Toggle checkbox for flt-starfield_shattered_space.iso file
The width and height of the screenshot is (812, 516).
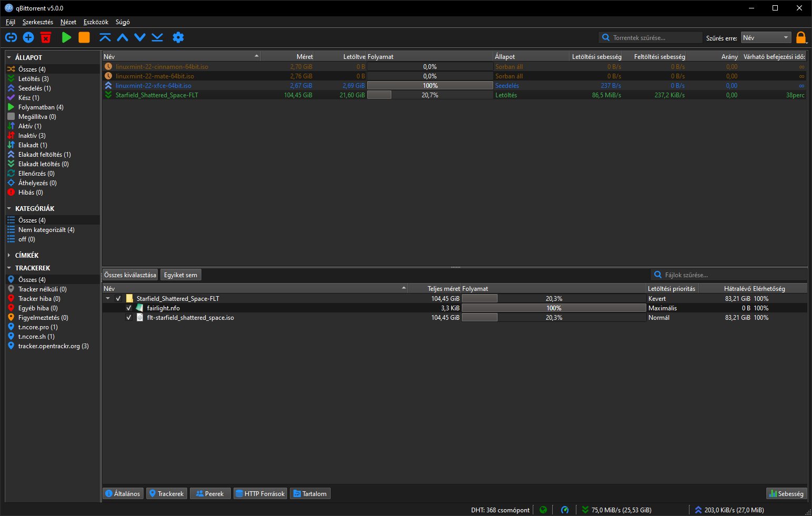[x=129, y=318]
